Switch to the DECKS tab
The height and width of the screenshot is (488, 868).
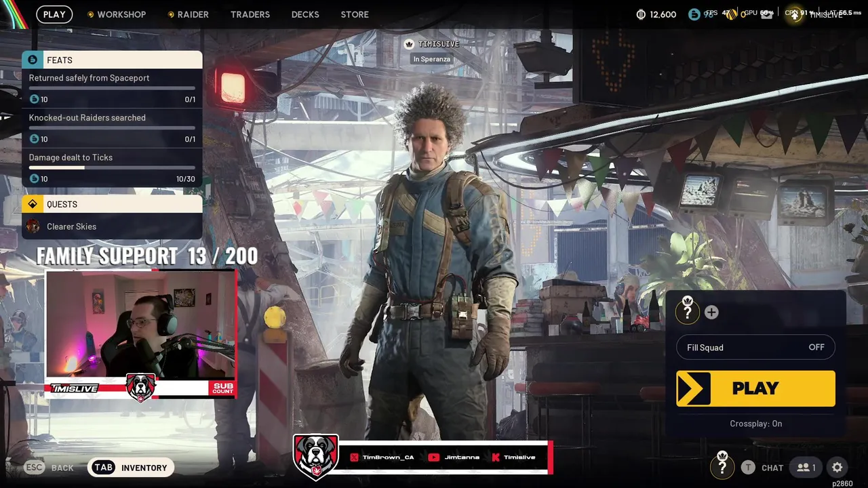305,14
